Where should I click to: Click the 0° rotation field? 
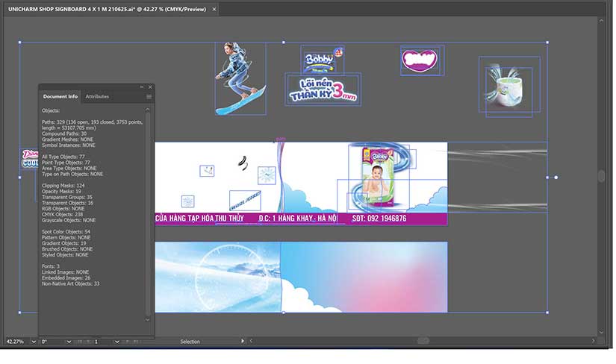pyautogui.click(x=53, y=342)
